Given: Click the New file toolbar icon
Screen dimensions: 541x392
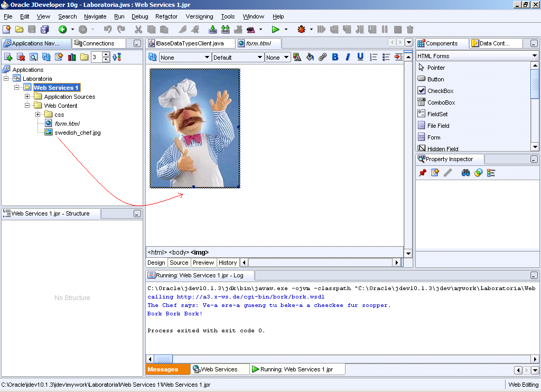Looking at the screenshot, I should pyautogui.click(x=6, y=30).
